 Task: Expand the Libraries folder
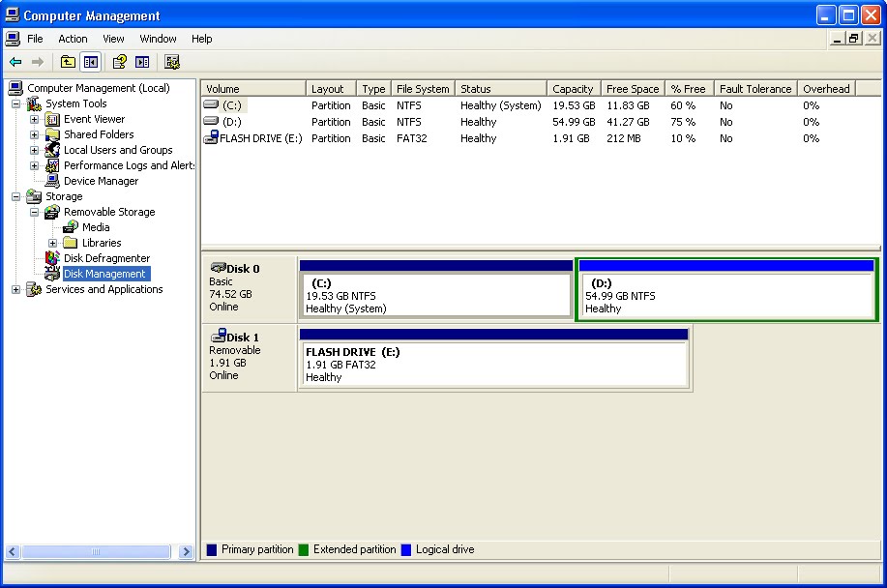(x=53, y=243)
